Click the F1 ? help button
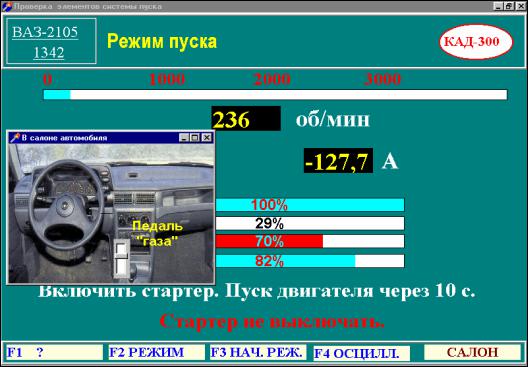The width and height of the screenshot is (528, 367). [x=54, y=353]
